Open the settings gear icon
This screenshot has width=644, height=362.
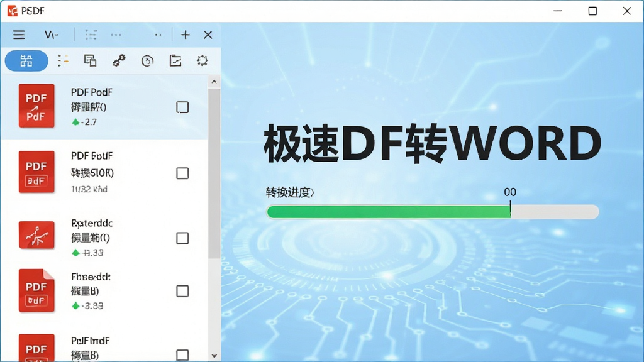pos(203,61)
